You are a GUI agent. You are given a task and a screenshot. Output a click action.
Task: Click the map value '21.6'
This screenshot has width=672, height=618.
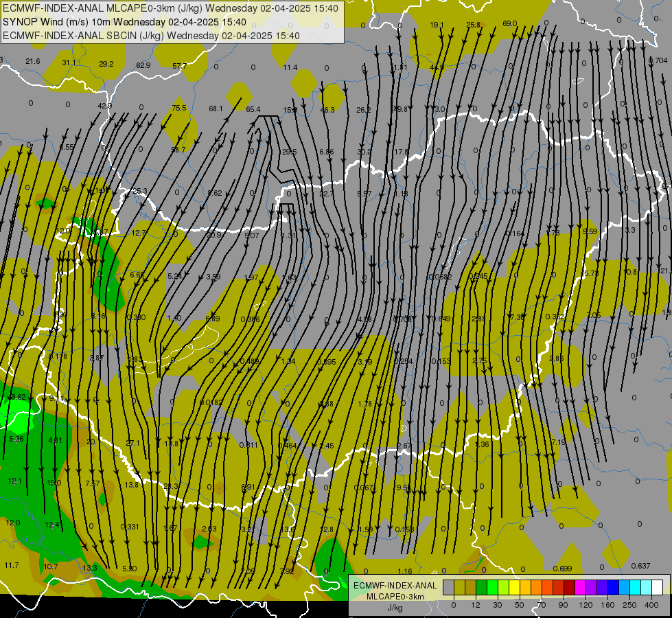32,61
